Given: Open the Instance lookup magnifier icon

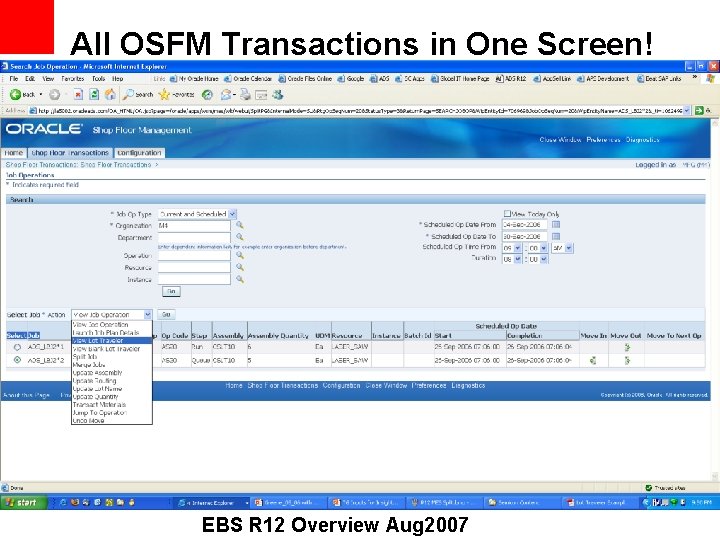Looking at the screenshot, I should point(240,279).
